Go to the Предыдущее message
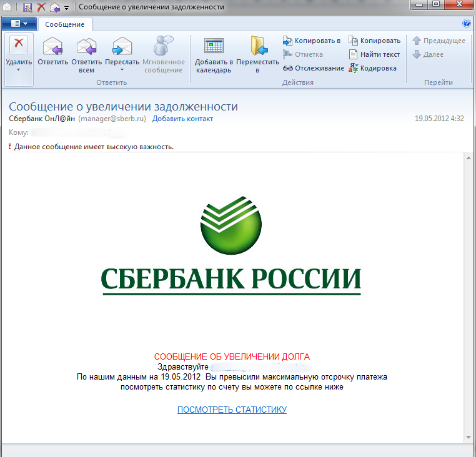Viewport: 476px width, 457px height. [439, 41]
